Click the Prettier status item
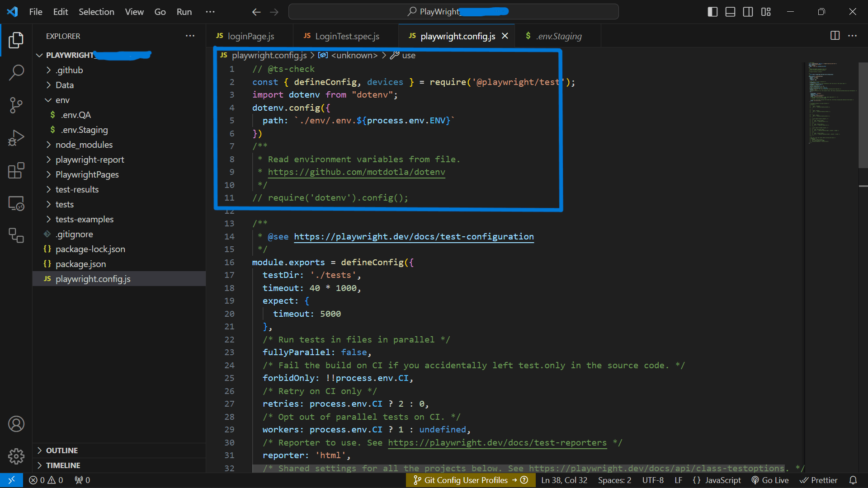Viewport: 868px width, 488px height. [x=818, y=480]
